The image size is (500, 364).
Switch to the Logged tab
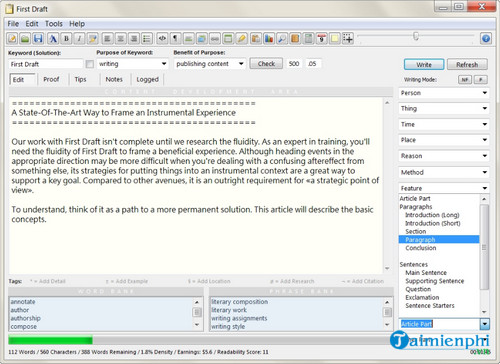[147, 79]
